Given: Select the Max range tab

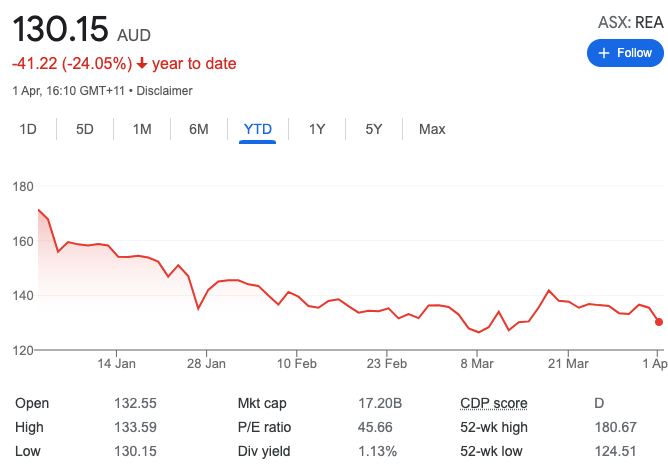Looking at the screenshot, I should click(x=432, y=129).
